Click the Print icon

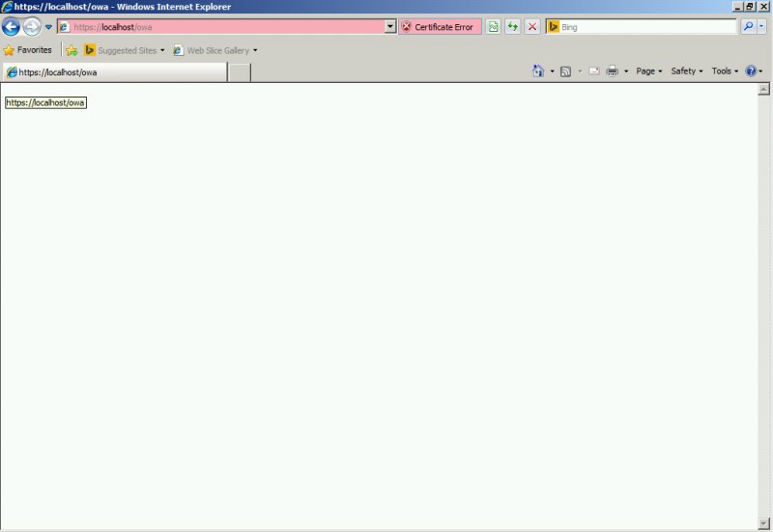pos(613,70)
